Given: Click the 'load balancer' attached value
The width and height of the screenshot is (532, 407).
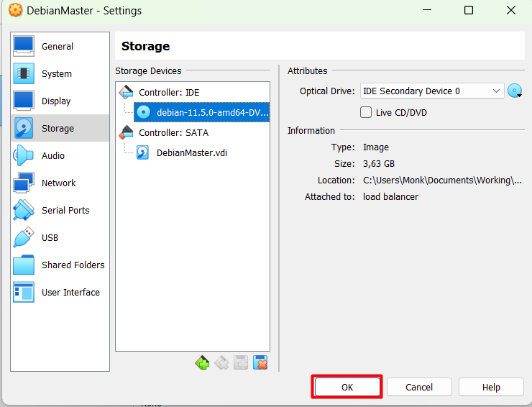Looking at the screenshot, I should click(390, 197).
